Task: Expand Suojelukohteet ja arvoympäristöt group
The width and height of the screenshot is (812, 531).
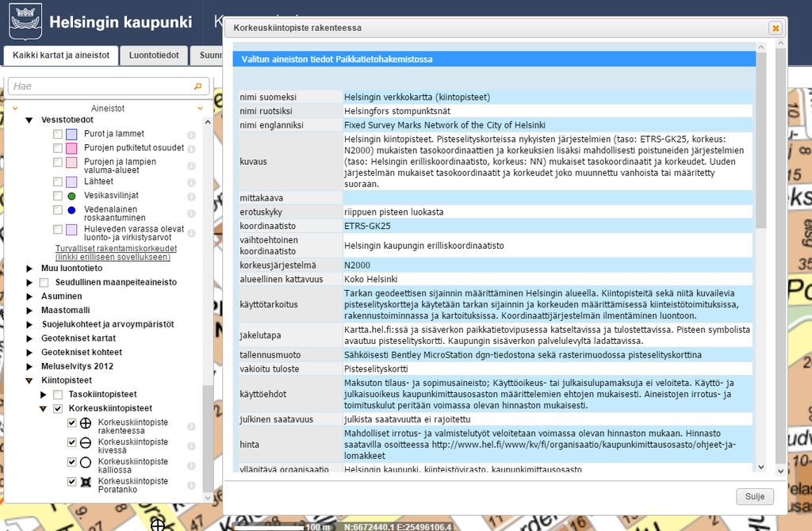Action: coord(29,324)
